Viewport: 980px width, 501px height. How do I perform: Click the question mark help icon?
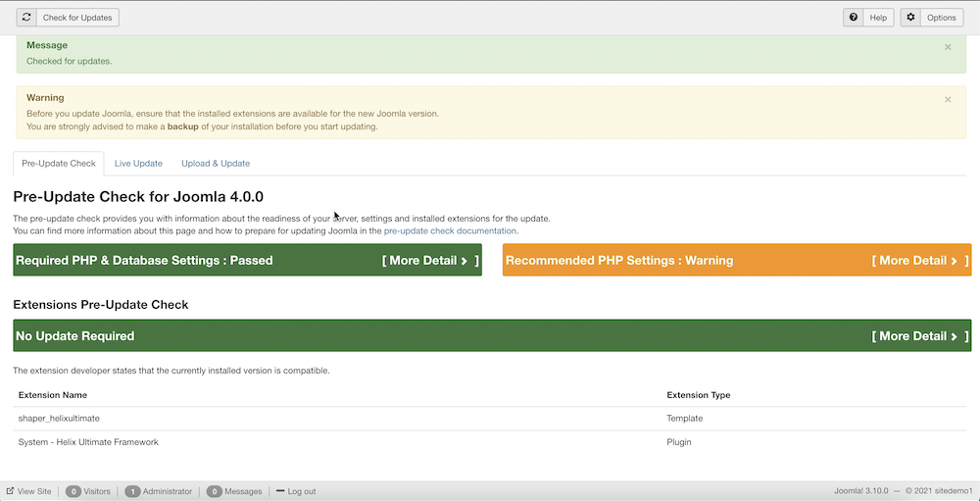[854, 18]
